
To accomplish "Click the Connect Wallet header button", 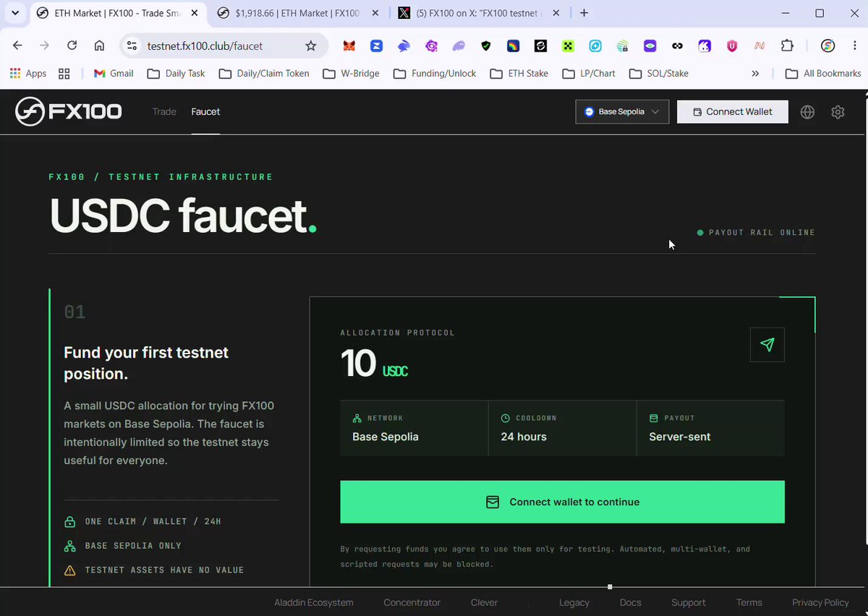I will tap(733, 112).
